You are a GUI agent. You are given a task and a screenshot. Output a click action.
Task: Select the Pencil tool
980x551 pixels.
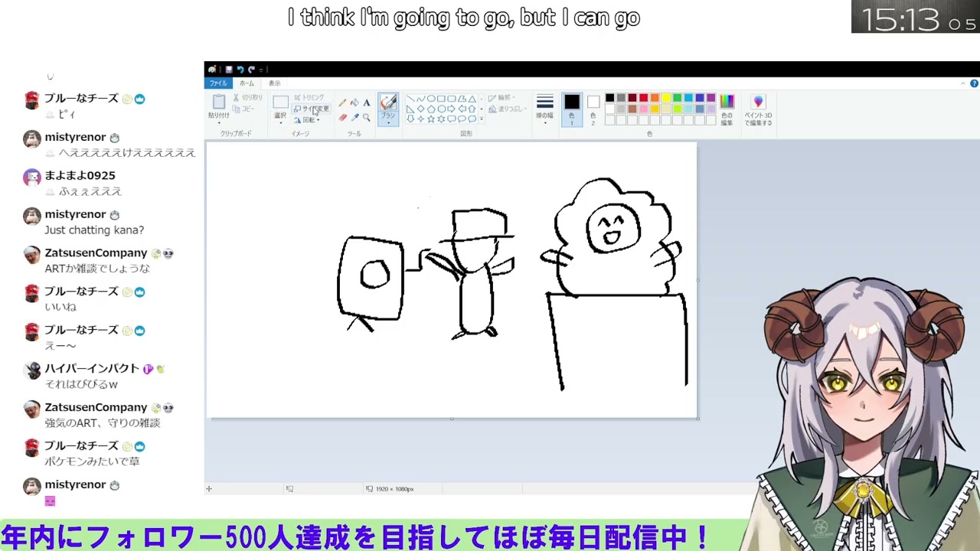(x=342, y=103)
